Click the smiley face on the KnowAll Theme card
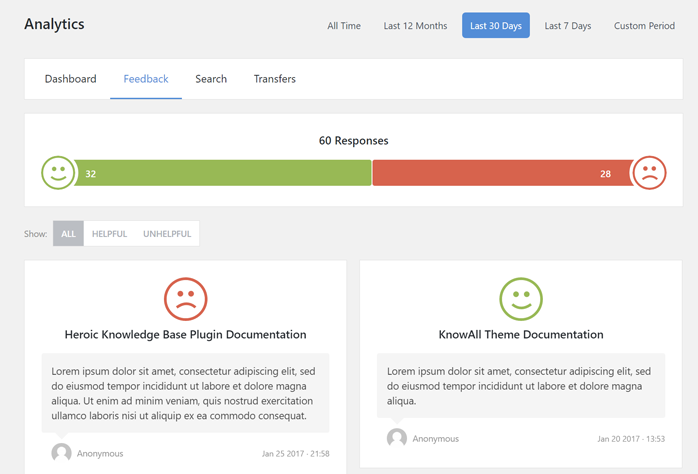This screenshot has height=474, width=698. 521,299
